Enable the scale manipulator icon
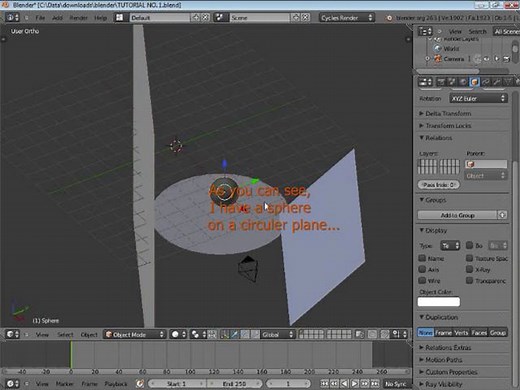The height and width of the screenshot is (390, 520). point(255,334)
